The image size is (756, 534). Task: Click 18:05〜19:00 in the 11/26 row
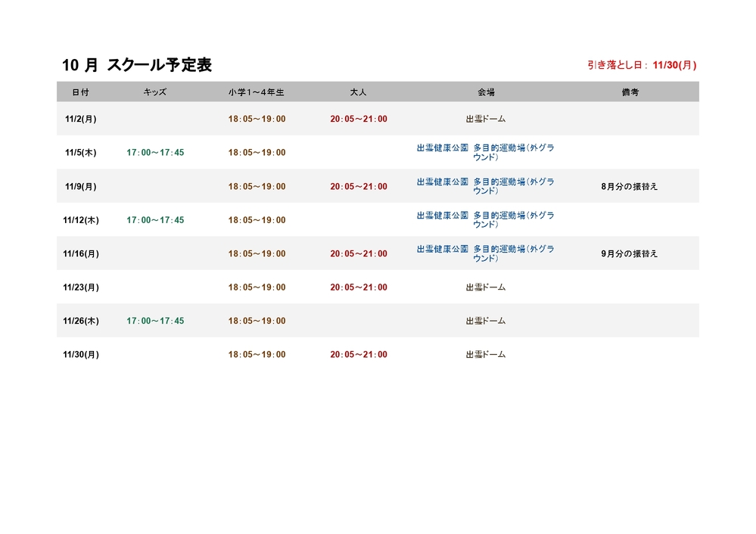click(x=257, y=321)
